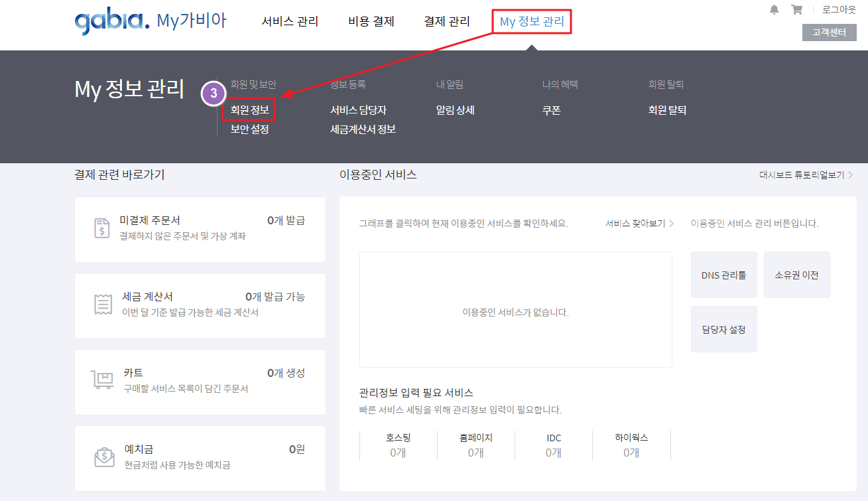Click 로그아웃 link
The image size is (868, 501).
[x=839, y=9]
